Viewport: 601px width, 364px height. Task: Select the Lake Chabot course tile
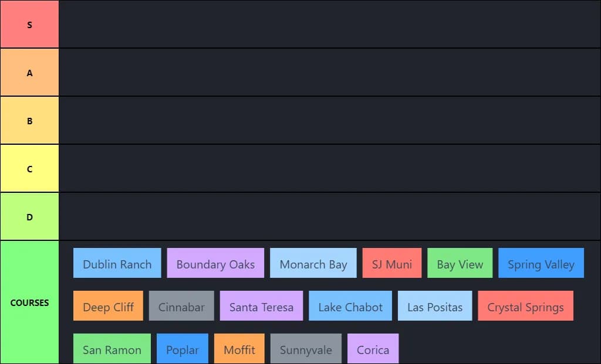coord(350,306)
